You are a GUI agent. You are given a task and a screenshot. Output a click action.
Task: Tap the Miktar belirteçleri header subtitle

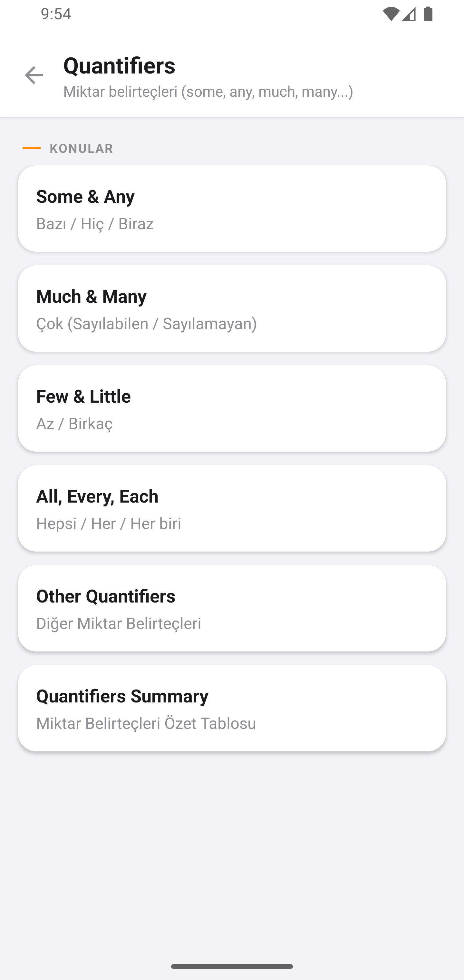coord(208,92)
